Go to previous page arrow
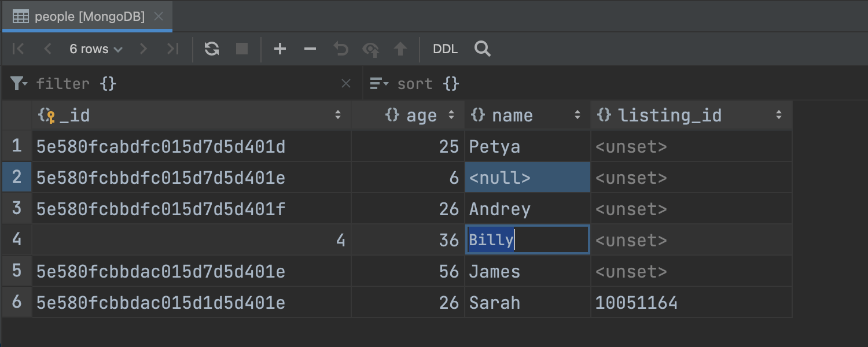868x347 pixels. [48, 49]
